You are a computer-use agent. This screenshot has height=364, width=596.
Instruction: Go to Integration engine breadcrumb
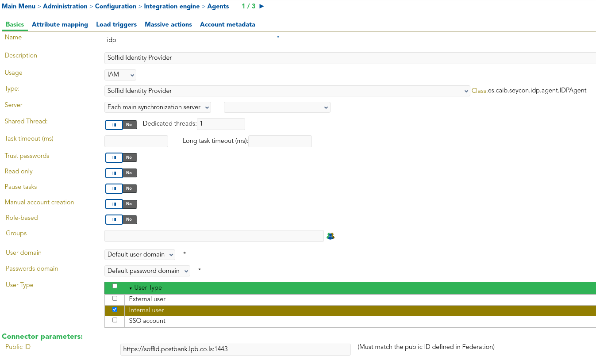point(172,6)
